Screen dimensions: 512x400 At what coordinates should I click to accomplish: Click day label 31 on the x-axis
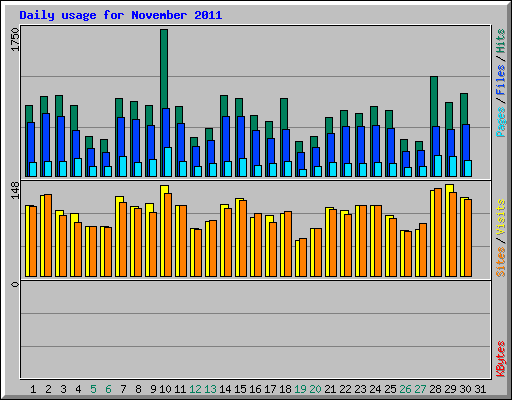pyautogui.click(x=480, y=389)
